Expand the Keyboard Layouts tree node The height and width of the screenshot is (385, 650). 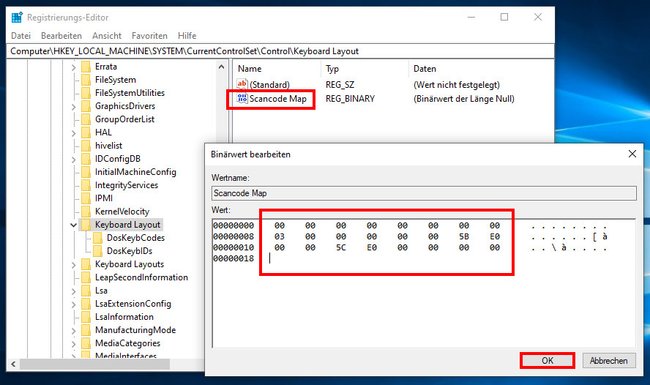pyautogui.click(x=73, y=265)
